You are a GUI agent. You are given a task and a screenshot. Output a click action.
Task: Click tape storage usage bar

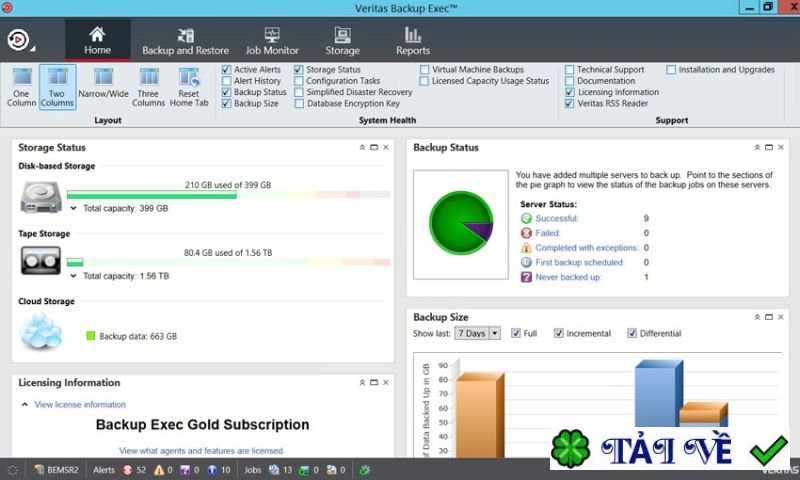click(228, 262)
